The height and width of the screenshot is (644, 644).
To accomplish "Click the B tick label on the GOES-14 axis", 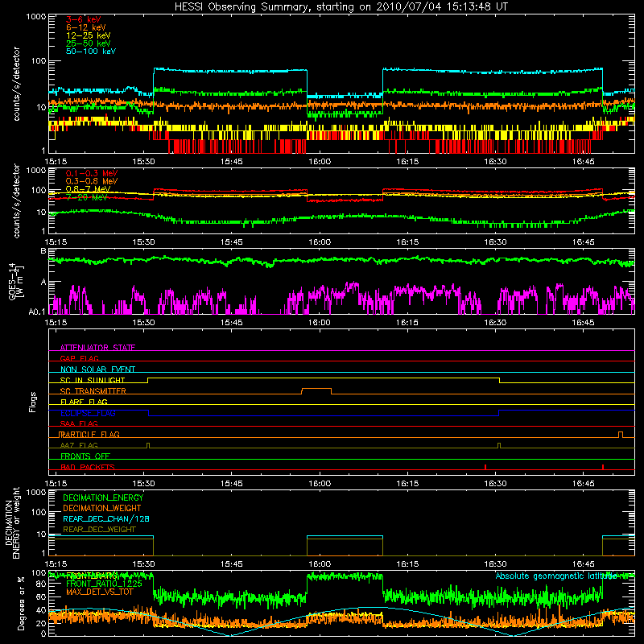I will [x=43, y=251].
